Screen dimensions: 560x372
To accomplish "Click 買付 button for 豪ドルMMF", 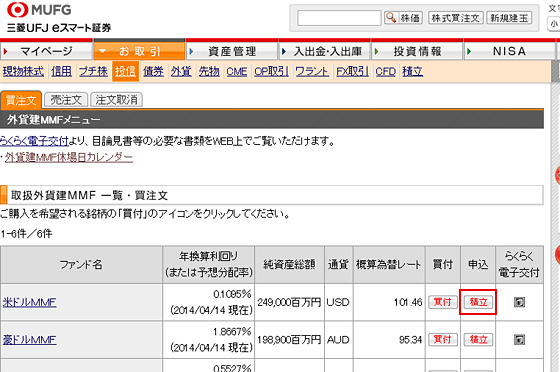I will point(443,339).
